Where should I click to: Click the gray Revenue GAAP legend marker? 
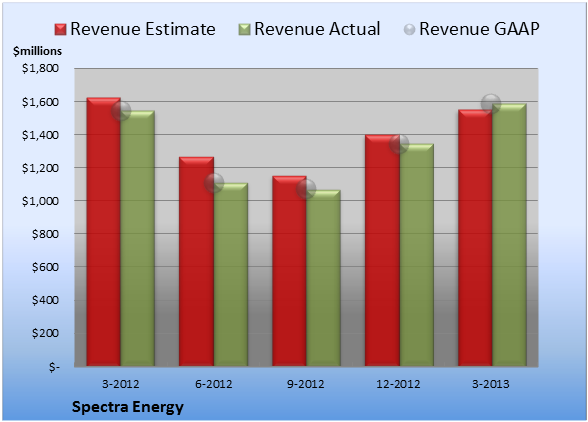pyautogui.click(x=409, y=30)
